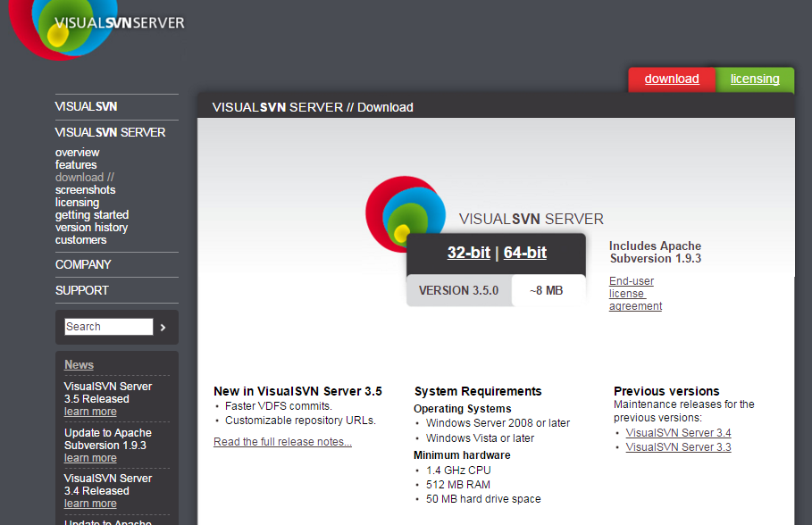812x525 pixels.
Task: Click 'Faster VDFS commits.' bullet
Action: [x=279, y=406]
